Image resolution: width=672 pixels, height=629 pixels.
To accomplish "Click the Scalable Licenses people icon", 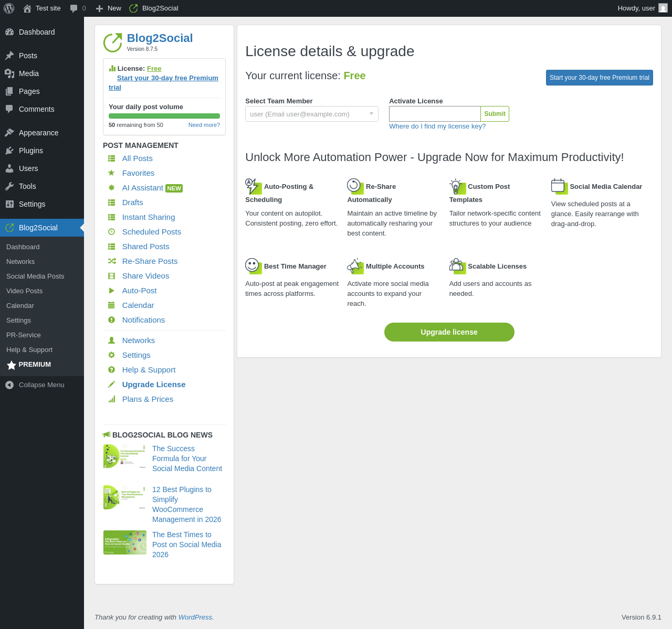I will [457, 266].
